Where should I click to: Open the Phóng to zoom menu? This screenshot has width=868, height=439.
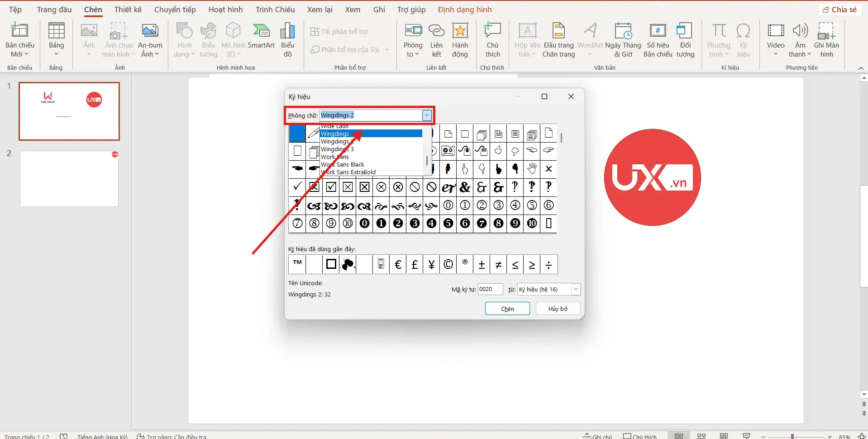[x=413, y=40]
